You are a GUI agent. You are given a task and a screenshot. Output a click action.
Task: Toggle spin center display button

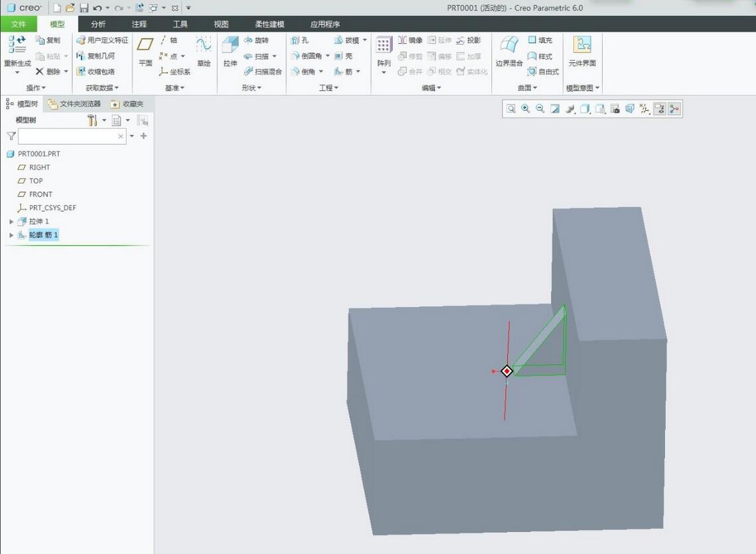point(674,108)
